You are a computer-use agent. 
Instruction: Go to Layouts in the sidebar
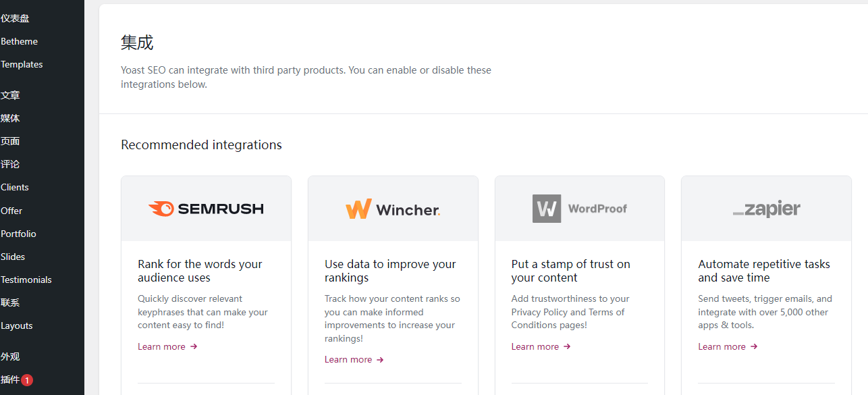click(x=16, y=325)
